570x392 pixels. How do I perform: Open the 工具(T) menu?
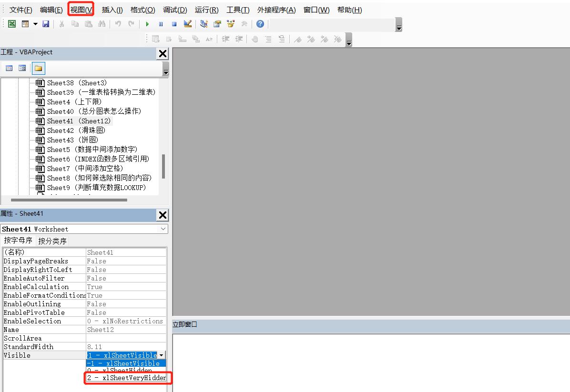[238, 10]
